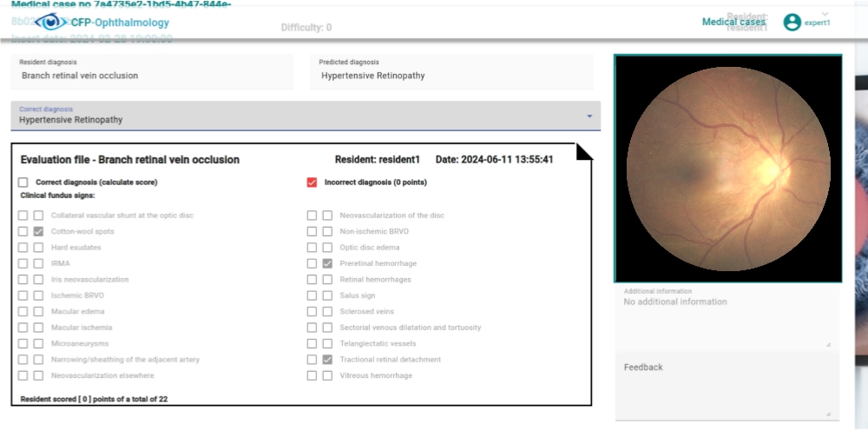Click the fundus retina photograph
This screenshot has height=431, width=868.
[x=728, y=169]
